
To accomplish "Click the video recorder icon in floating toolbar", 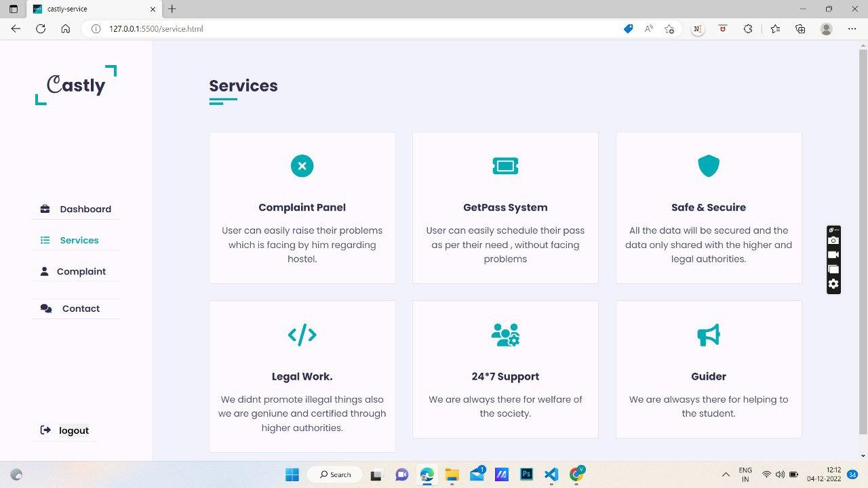I will click(833, 255).
